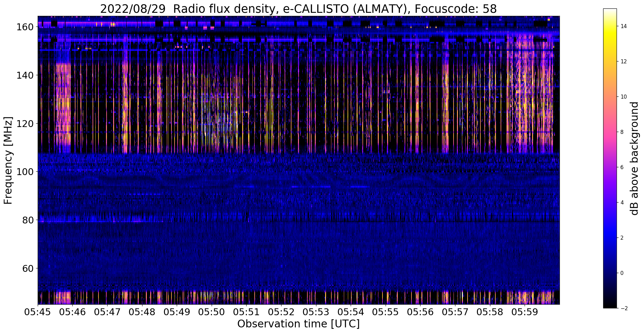Click the 05:50 time tick label
Viewport: 644px width, 333px height.
[x=212, y=312]
